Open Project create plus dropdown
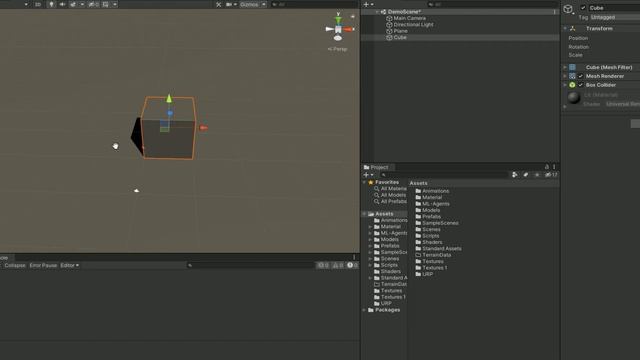The width and height of the screenshot is (640, 360). click(368, 175)
